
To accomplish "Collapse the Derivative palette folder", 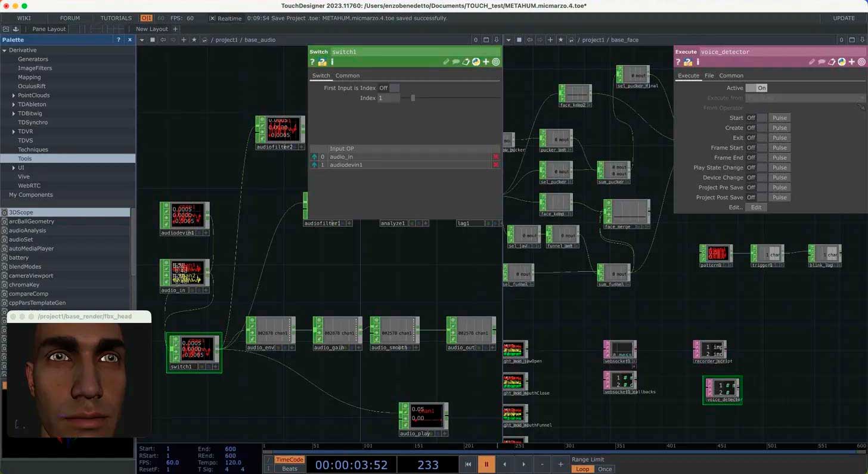I will [5, 50].
